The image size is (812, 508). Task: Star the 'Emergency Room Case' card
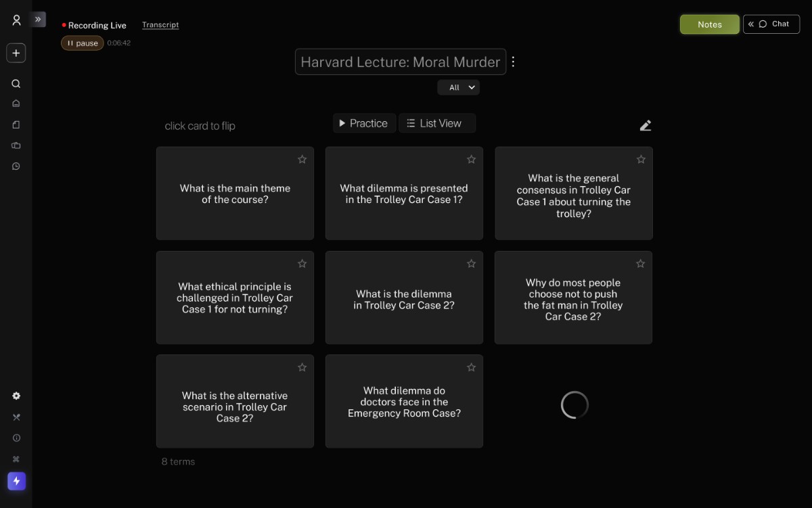pos(471,367)
